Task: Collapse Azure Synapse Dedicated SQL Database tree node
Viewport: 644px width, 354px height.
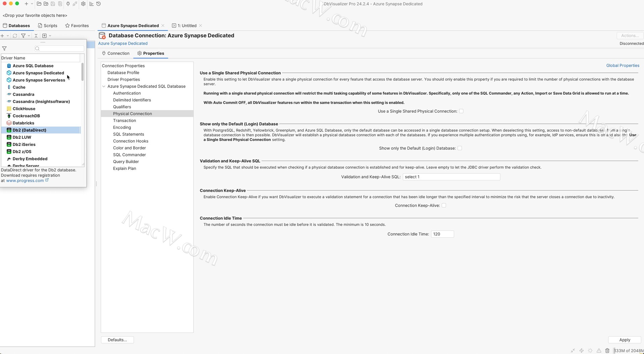Action: point(104,87)
